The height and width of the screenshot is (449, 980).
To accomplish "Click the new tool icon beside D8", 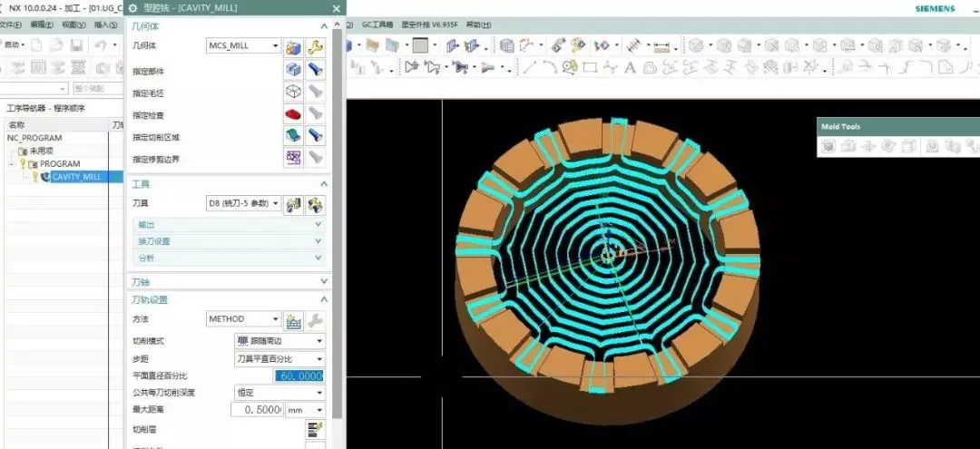I will point(293,204).
